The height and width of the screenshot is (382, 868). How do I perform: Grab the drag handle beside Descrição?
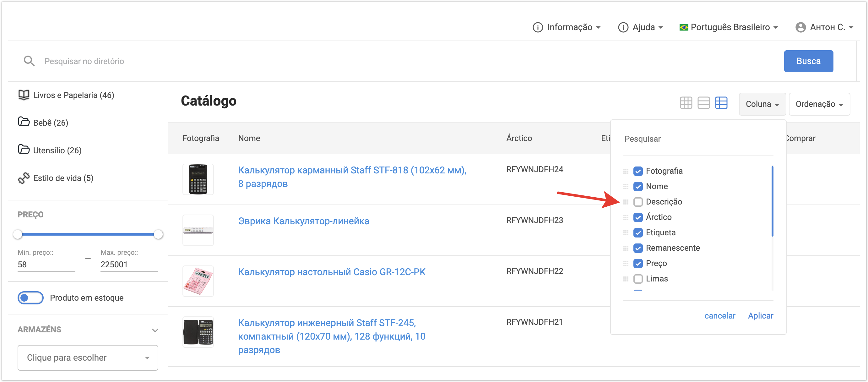(626, 202)
